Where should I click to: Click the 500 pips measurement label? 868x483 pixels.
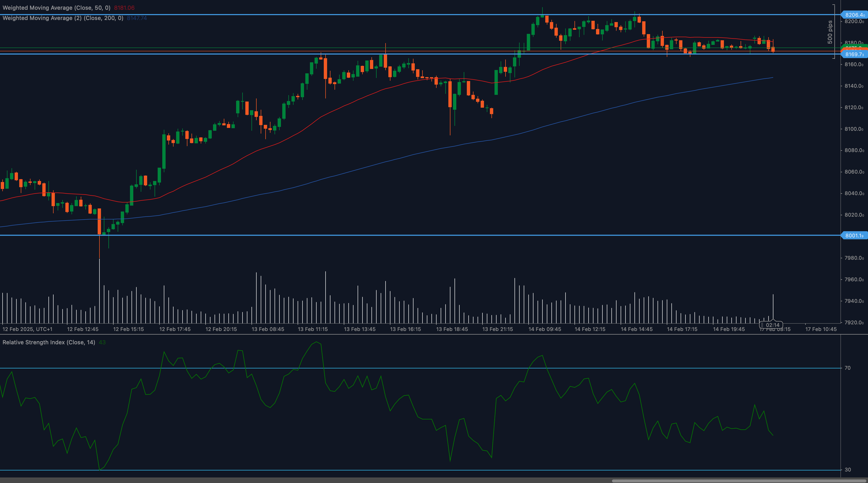(830, 32)
